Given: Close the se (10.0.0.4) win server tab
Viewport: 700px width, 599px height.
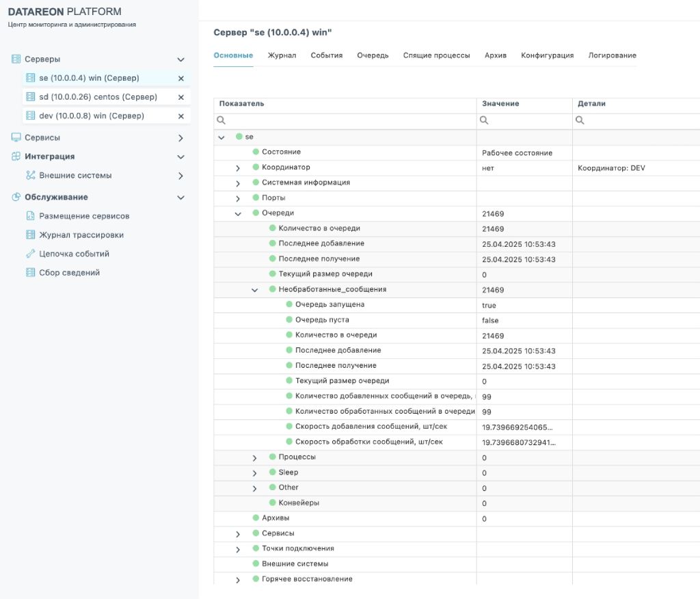Looking at the screenshot, I should click(180, 78).
